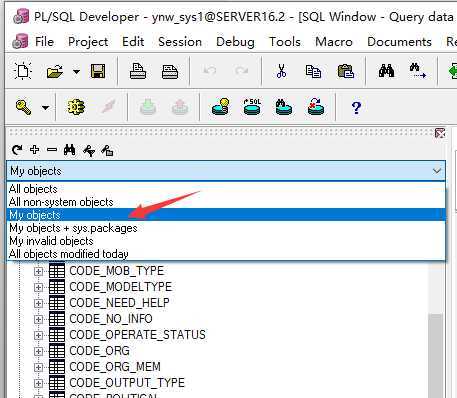Open the dropdown arrow beside the key icon
The width and height of the screenshot is (457, 398).
click(46, 107)
